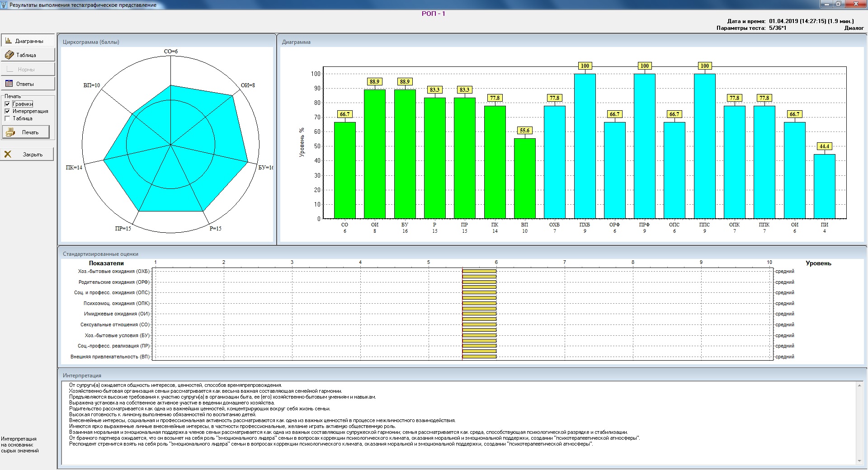Click the calendar grid icon on Ответы
This screenshot has height=470, width=868.
pyautogui.click(x=9, y=84)
